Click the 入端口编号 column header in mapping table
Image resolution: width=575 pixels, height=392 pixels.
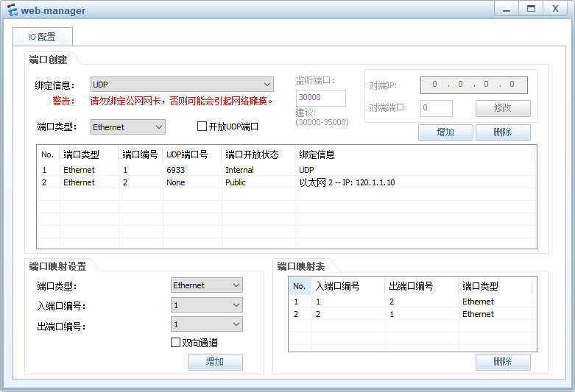pyautogui.click(x=348, y=286)
